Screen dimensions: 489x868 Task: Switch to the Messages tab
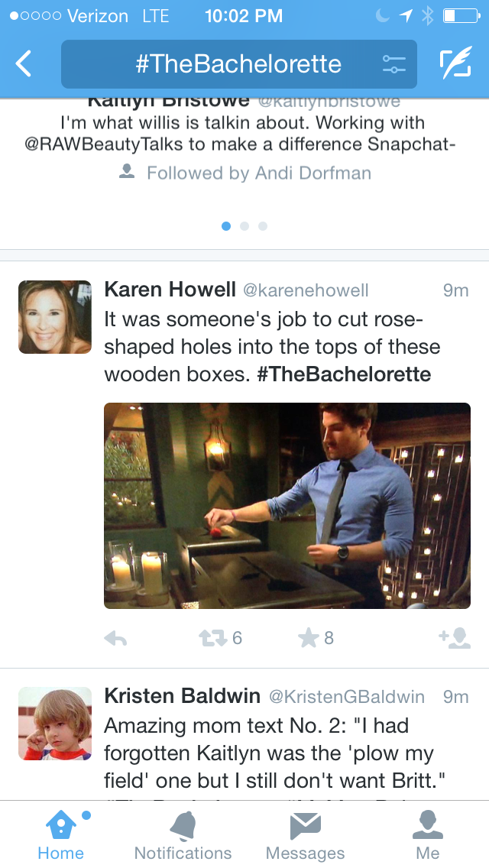point(305,834)
